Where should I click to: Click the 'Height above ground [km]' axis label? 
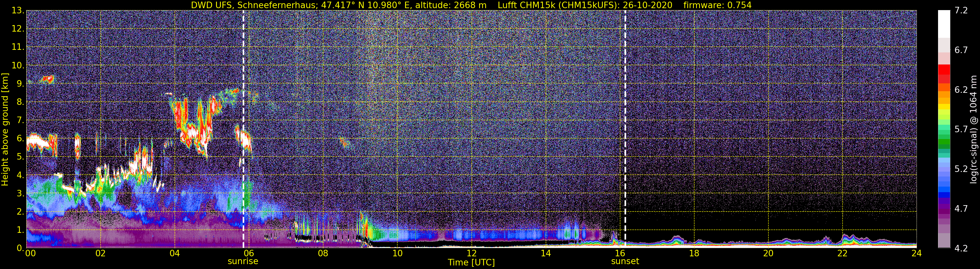(5, 129)
